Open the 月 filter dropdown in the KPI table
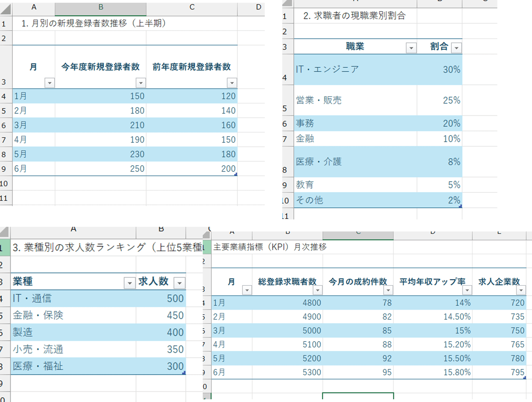532x402 pixels. click(x=247, y=290)
